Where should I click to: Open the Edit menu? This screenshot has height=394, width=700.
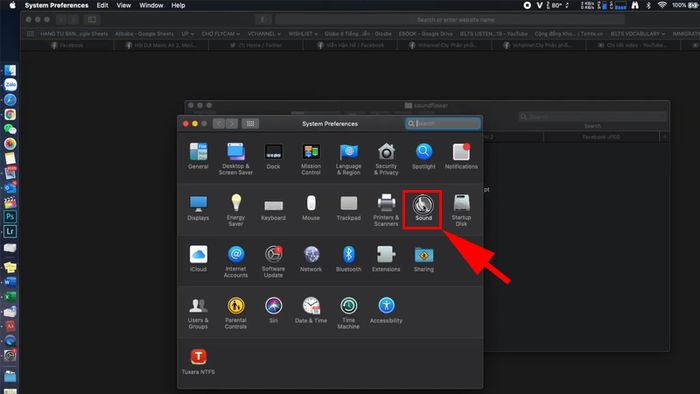click(x=102, y=5)
